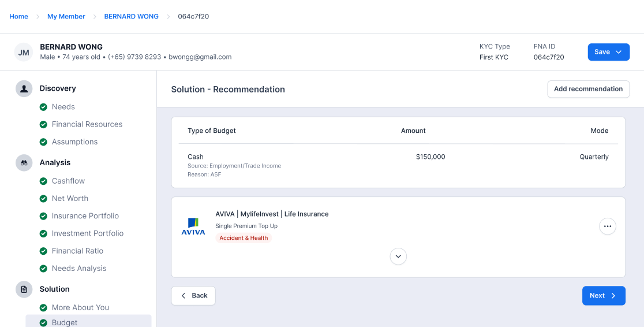Click the Analysis section heading
This screenshot has height=327, width=644.
pos(55,162)
